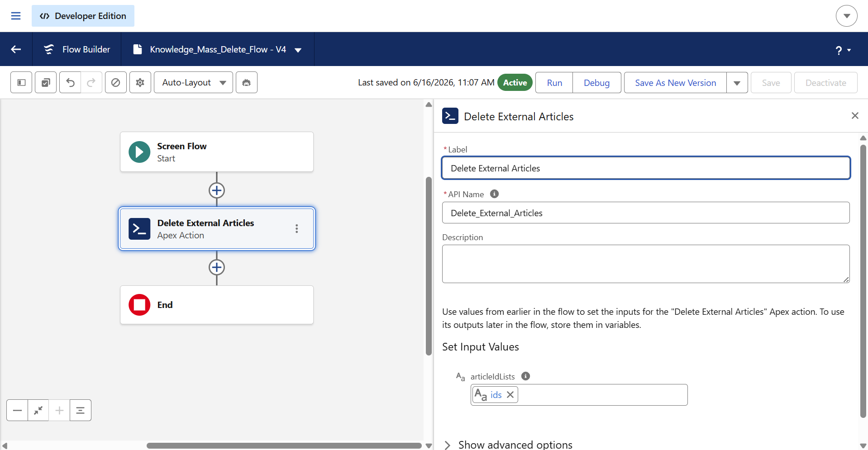Fit the canvas to view
Image resolution: width=868 pixels, height=450 pixels.
point(38,410)
